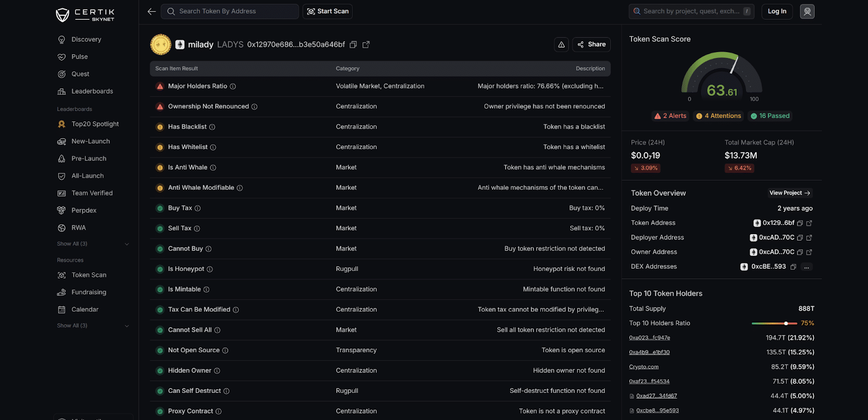
Task: Go back with the left arrow
Action: 152,11
